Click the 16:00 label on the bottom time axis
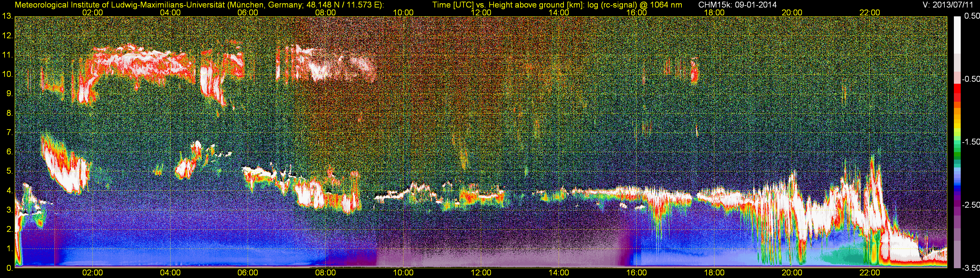980x278 pixels. (636, 273)
